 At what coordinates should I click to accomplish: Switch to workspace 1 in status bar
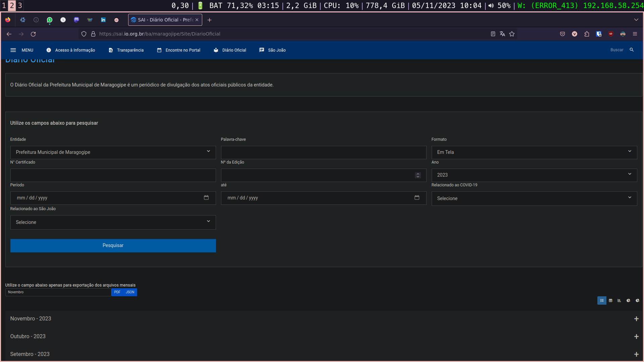click(4, 5)
